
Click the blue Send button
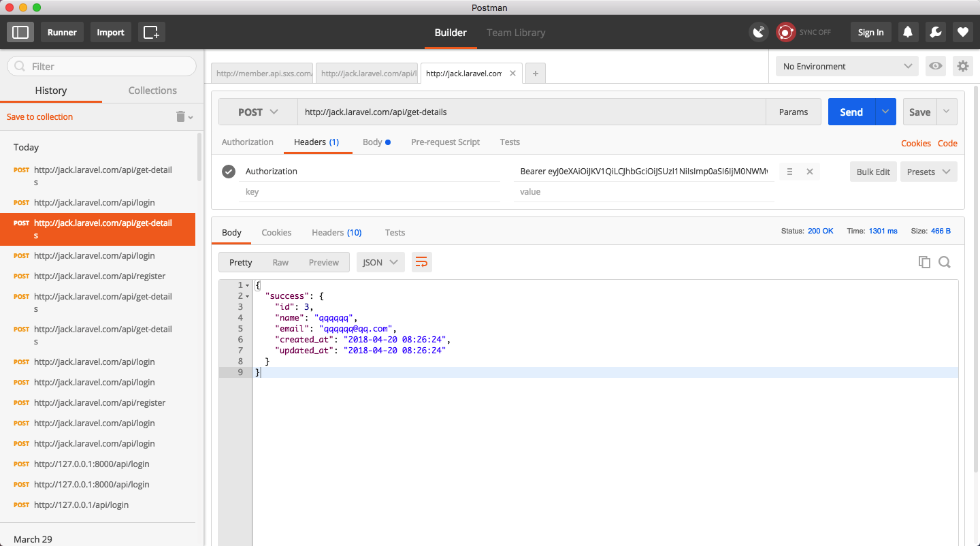tap(851, 112)
